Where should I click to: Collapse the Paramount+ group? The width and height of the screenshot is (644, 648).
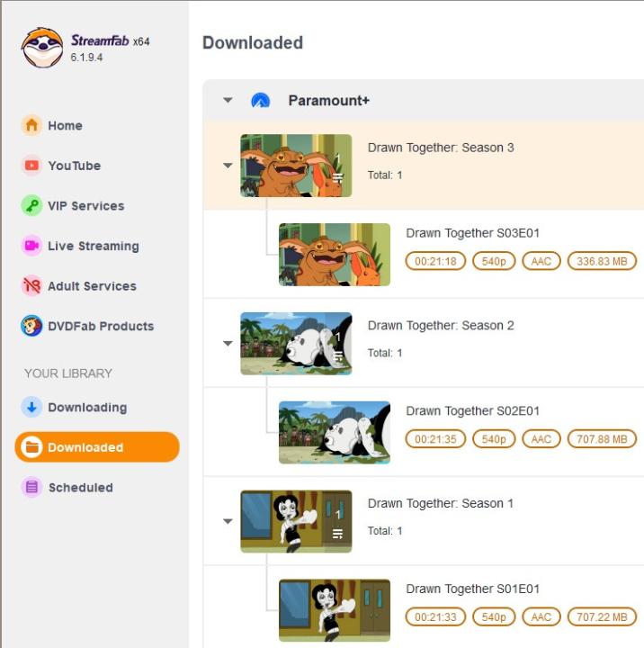pos(228,100)
